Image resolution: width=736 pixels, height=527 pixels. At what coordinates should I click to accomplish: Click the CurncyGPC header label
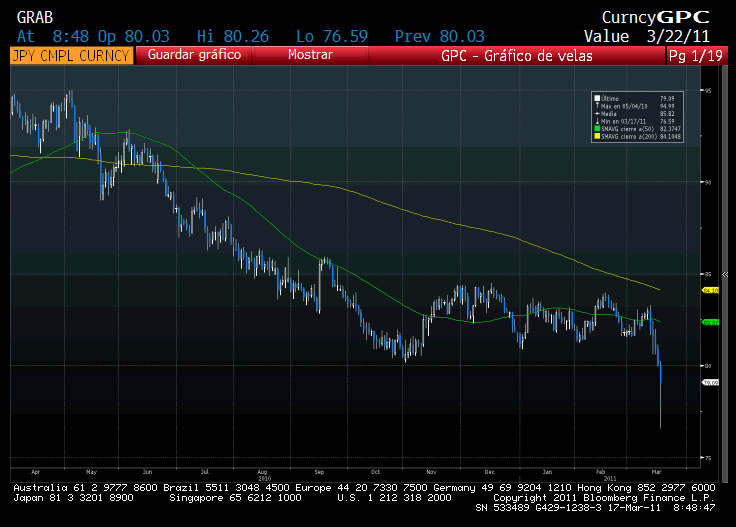[x=656, y=17]
